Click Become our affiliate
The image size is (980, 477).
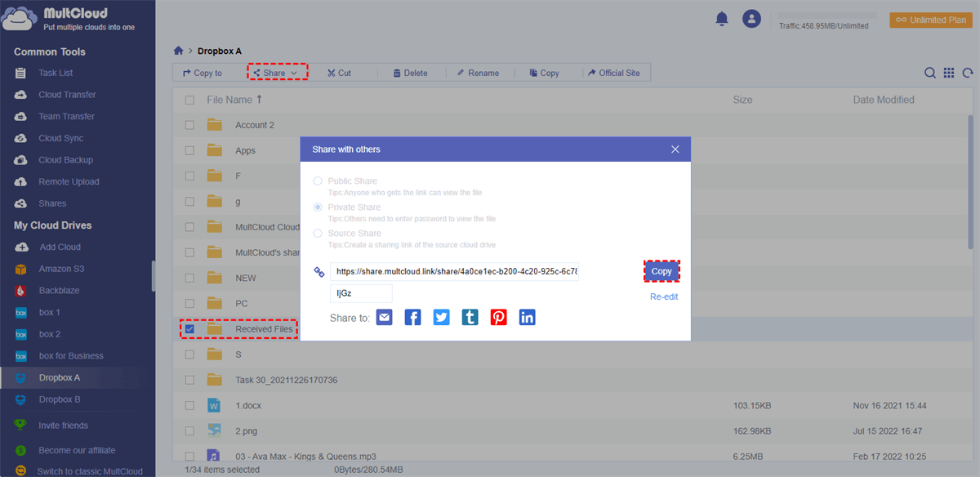[78, 450]
